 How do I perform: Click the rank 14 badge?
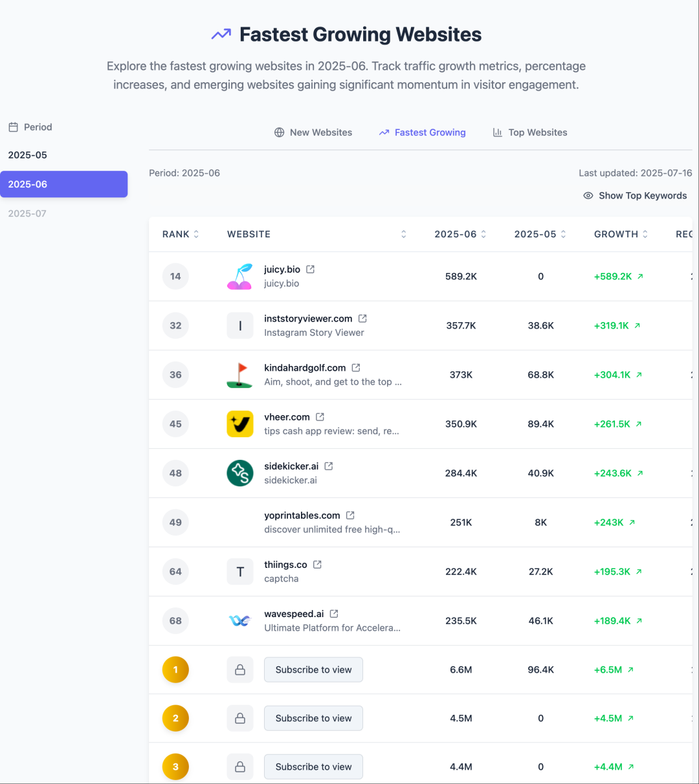(175, 276)
